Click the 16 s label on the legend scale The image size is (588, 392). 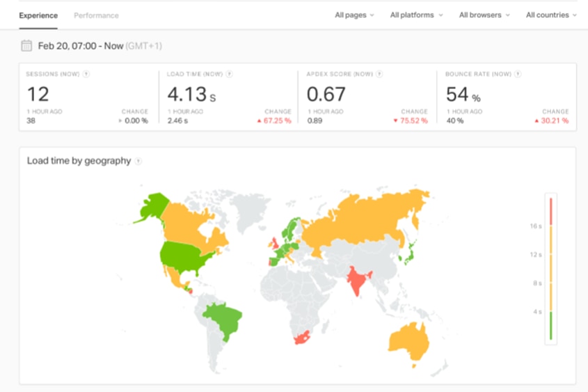[536, 226]
